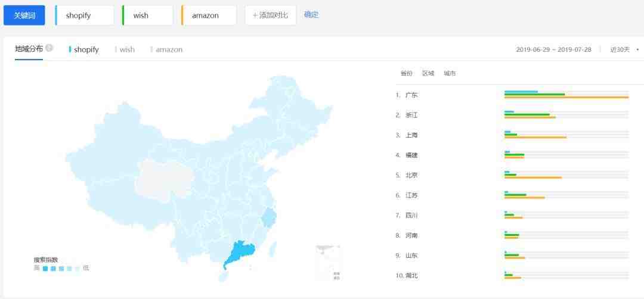
Task: Click ranking row 9 山东
Action: pyautogui.click(x=512, y=256)
